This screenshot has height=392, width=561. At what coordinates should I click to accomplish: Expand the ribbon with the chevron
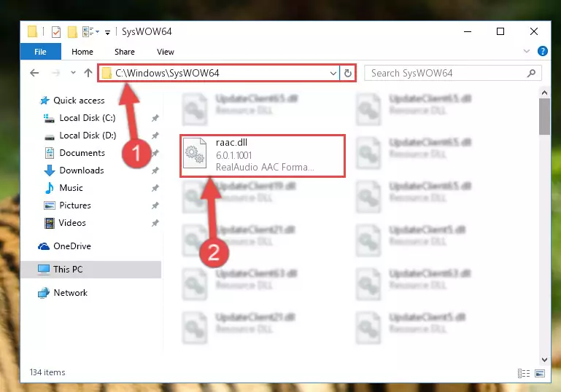(x=526, y=51)
